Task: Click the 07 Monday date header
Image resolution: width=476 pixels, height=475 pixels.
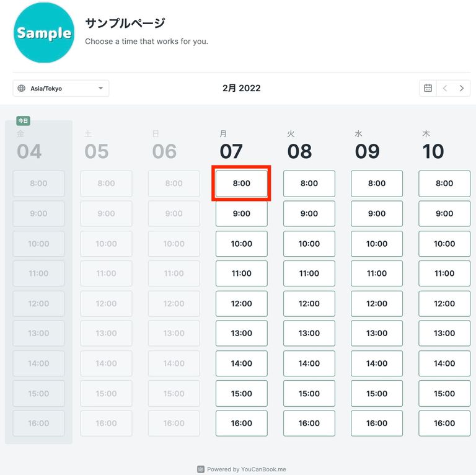Action: pyautogui.click(x=231, y=151)
